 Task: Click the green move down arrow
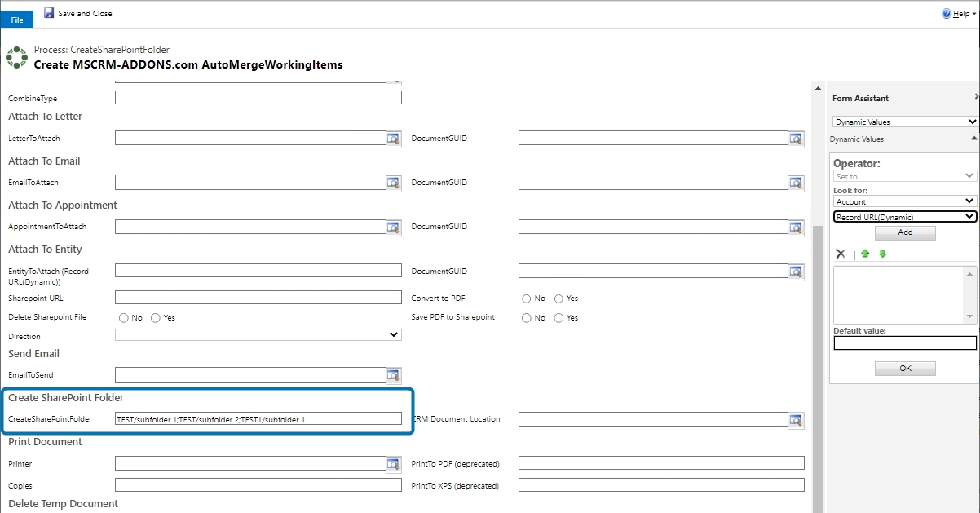tap(882, 254)
